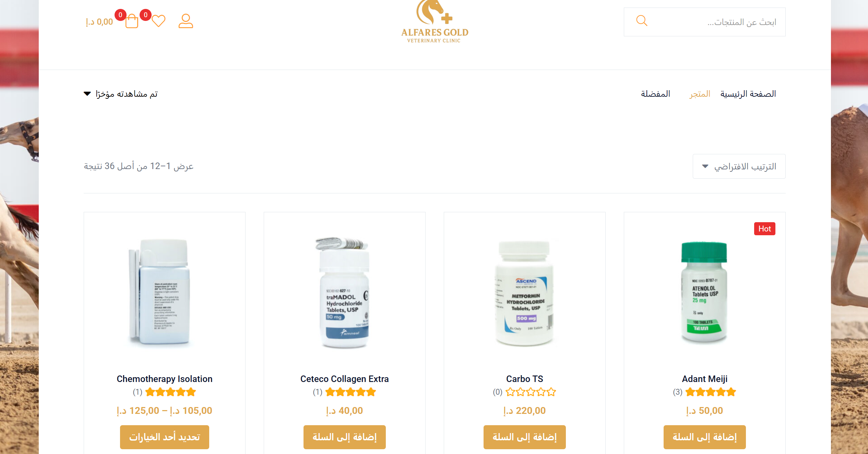Expand the default sorting dropdown
Screen dimensions: 868x454
pos(739,166)
